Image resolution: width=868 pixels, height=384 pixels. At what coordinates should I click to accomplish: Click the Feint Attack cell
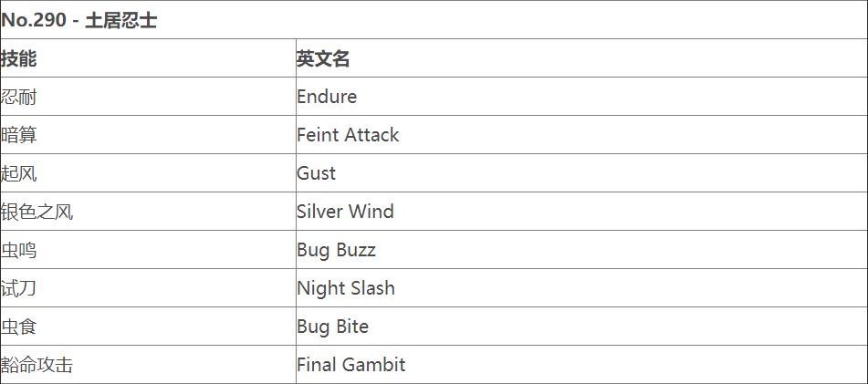point(348,135)
